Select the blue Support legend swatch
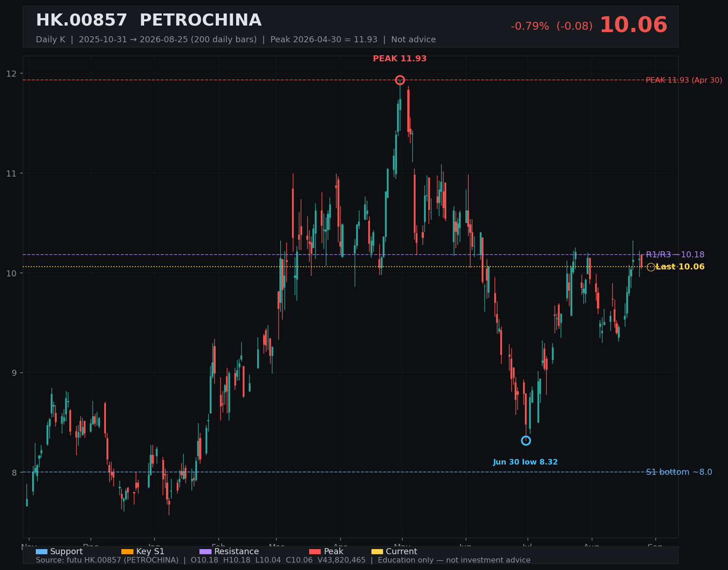The height and width of the screenshot is (570, 728). tap(41, 551)
